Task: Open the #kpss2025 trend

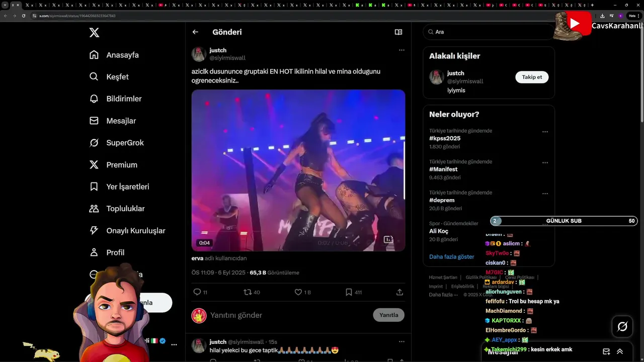Action: tap(445, 138)
